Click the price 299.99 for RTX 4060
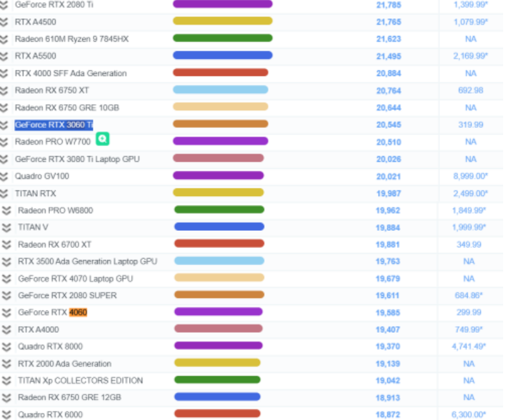Image resolution: width=505 pixels, height=420 pixels. tap(469, 312)
